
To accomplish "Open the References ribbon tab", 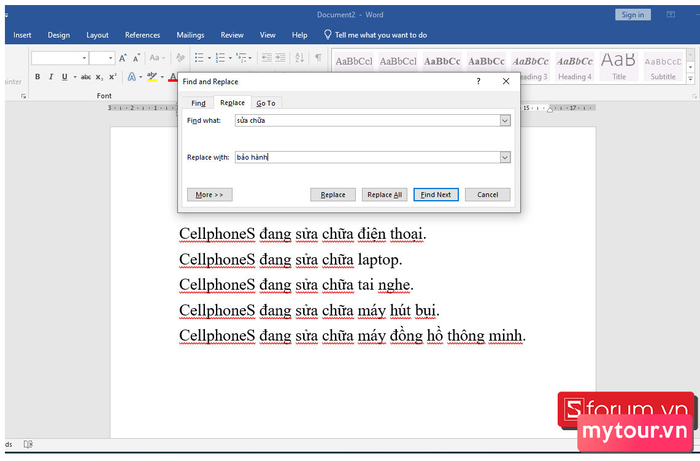I will [x=142, y=35].
